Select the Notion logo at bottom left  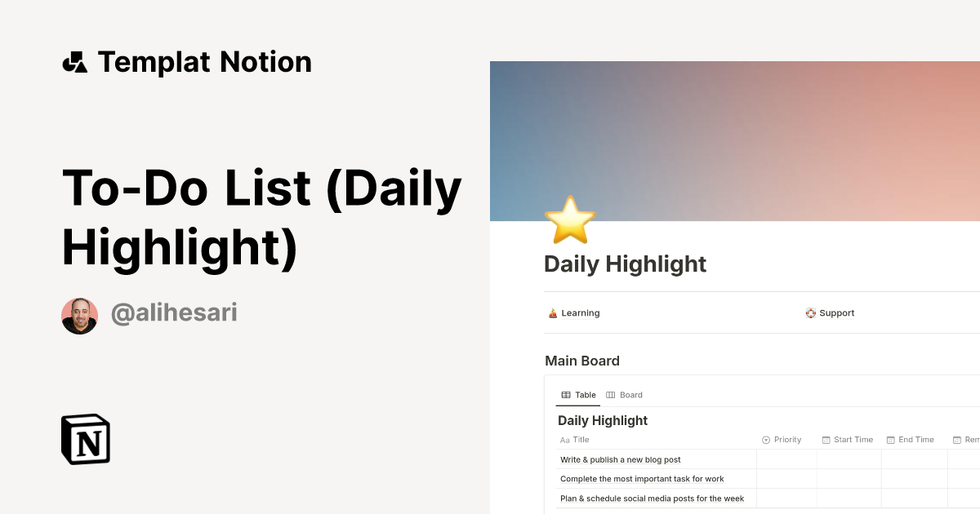pos(85,439)
